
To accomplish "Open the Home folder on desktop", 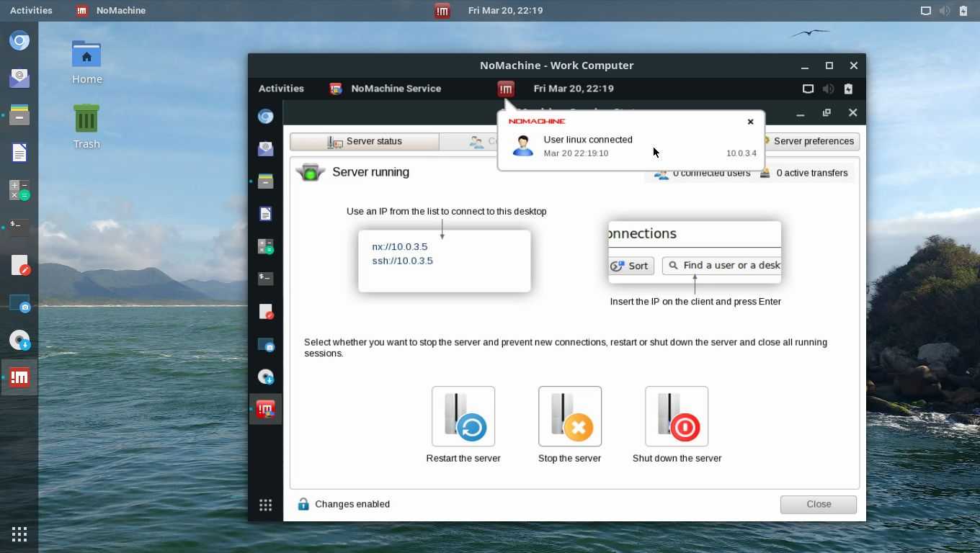I will click(x=86, y=62).
